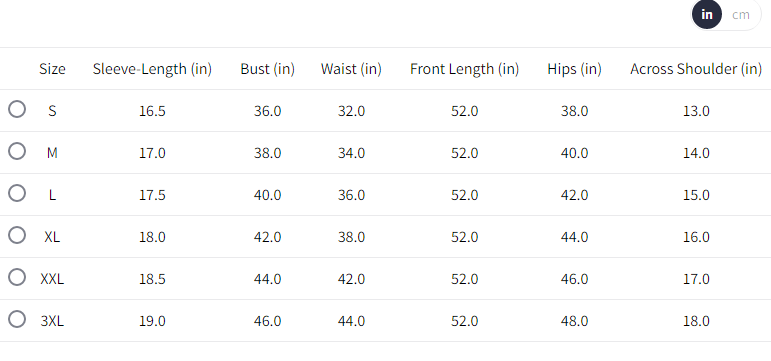Pick the XL size radio button
This screenshot has height=361, width=771.
pyautogui.click(x=17, y=236)
